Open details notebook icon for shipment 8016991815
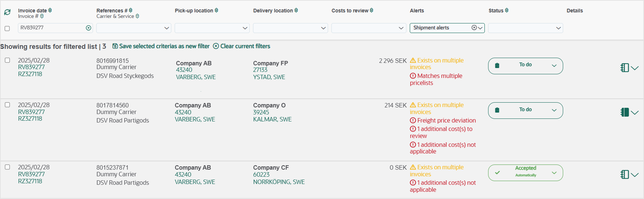This screenshot has height=199, width=644. point(625,67)
